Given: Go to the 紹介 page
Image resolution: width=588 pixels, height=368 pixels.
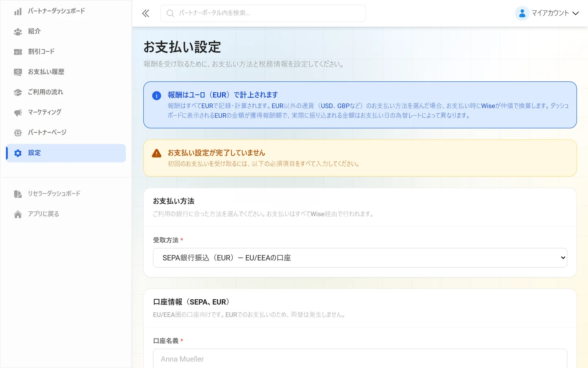Looking at the screenshot, I should click(66, 31).
